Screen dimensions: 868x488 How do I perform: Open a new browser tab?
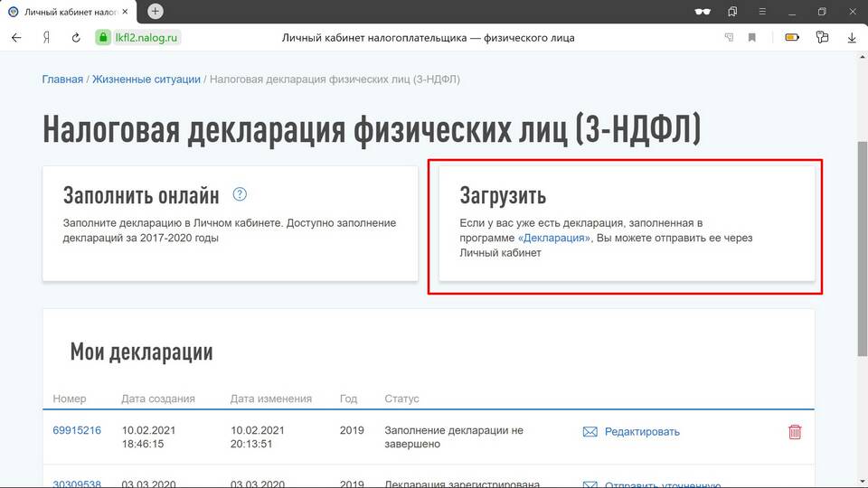156,12
